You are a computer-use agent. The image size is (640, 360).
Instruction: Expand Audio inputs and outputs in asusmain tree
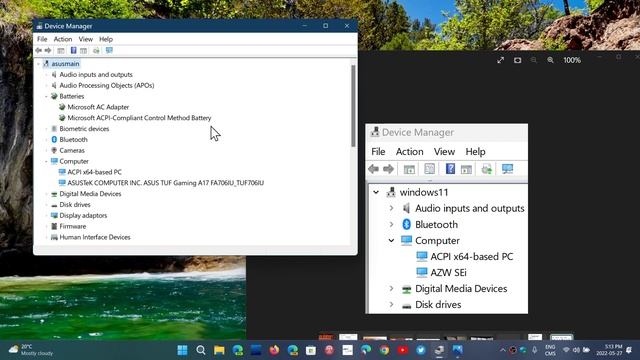(x=47, y=75)
